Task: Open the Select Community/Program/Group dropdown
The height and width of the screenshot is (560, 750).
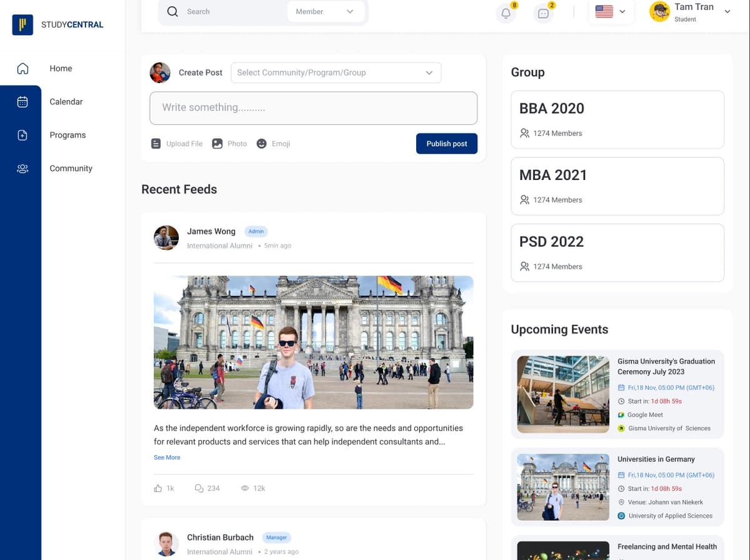Action: [336, 72]
